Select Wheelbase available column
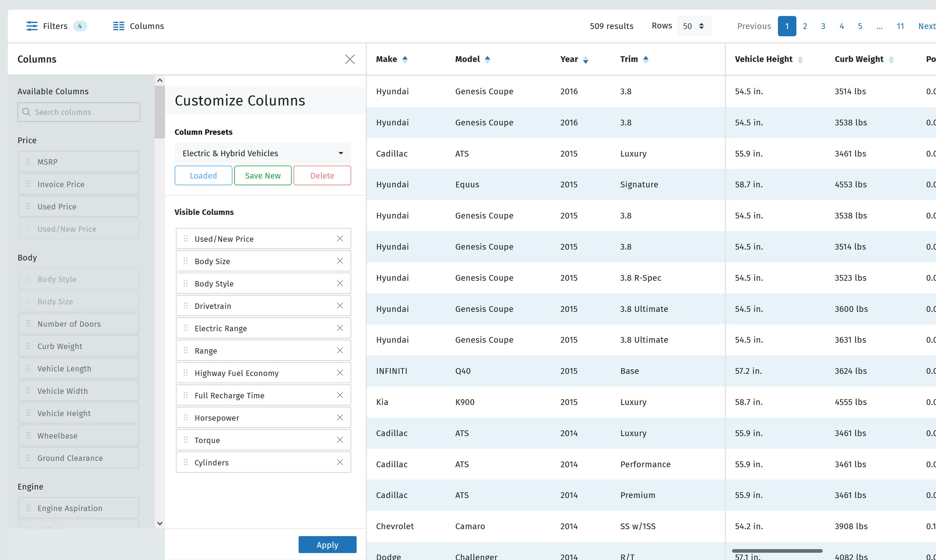 click(x=79, y=435)
